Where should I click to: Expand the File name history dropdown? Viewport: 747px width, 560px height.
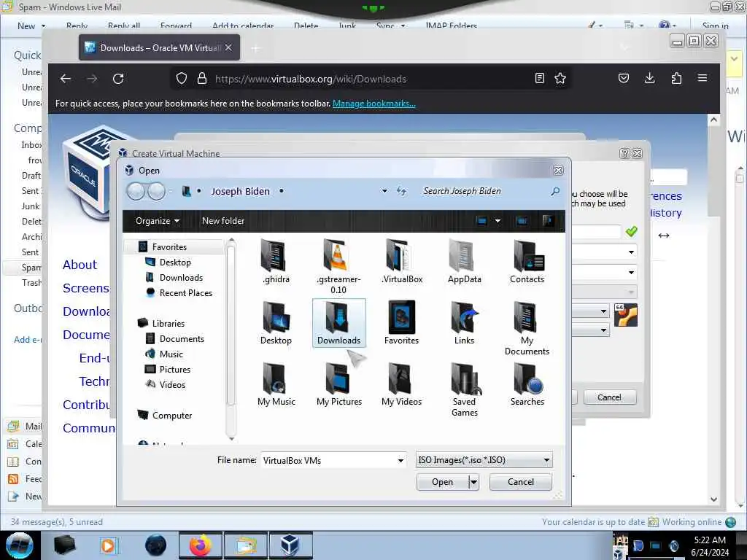point(400,461)
